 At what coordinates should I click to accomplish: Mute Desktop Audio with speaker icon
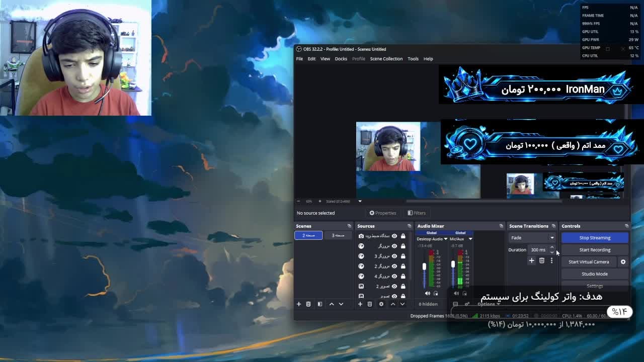coord(428,293)
